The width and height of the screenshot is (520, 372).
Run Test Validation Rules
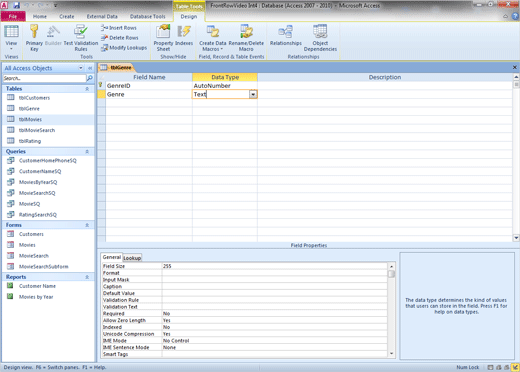[x=81, y=38]
